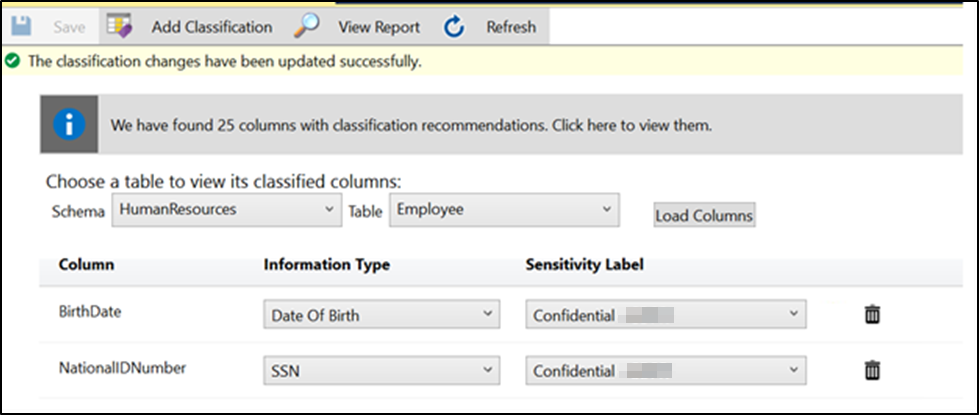Click the Add Classification toolbar icon
Viewport: 979px width, 415px height.
(120, 27)
